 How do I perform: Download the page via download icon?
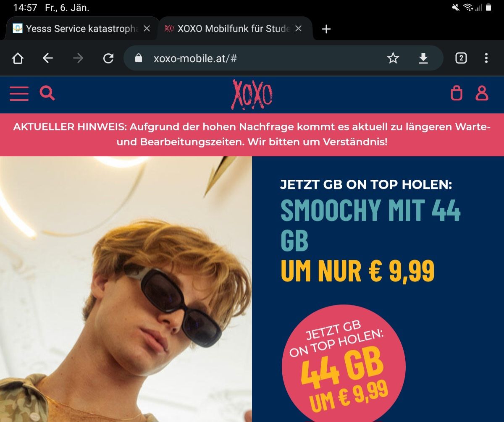point(423,58)
